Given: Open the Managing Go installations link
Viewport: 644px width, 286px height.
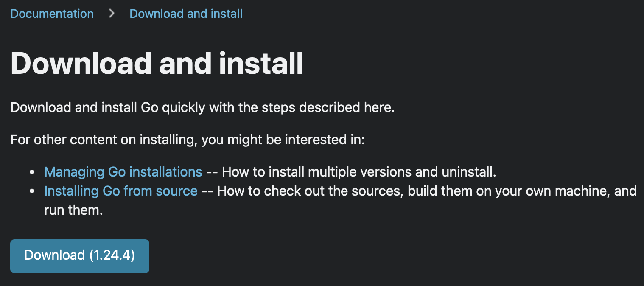Looking at the screenshot, I should pos(123,172).
